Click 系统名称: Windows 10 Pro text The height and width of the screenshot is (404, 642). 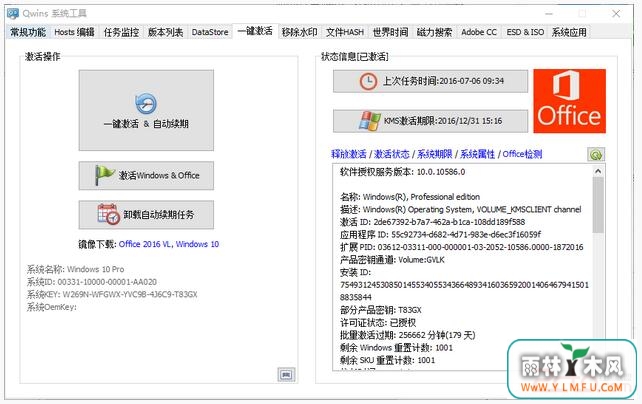[x=75, y=269]
